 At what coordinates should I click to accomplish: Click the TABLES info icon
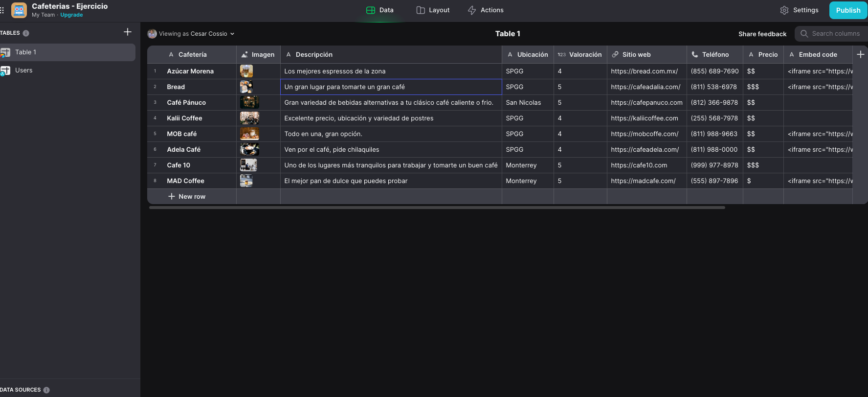pyautogui.click(x=26, y=33)
